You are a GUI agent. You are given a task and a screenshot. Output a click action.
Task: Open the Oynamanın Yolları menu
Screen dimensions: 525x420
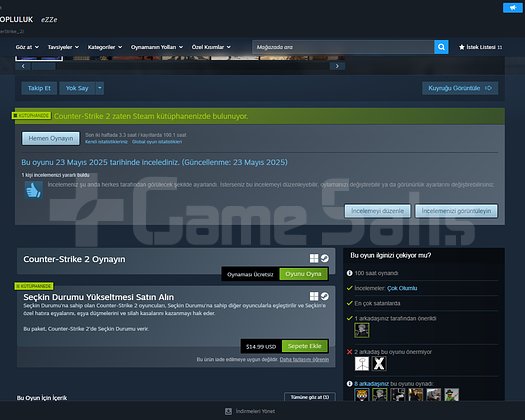tap(157, 47)
